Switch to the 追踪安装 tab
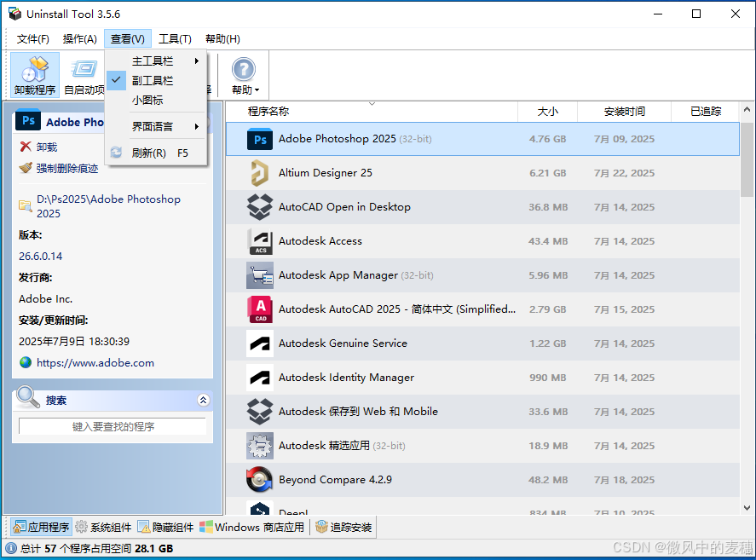 click(343, 528)
